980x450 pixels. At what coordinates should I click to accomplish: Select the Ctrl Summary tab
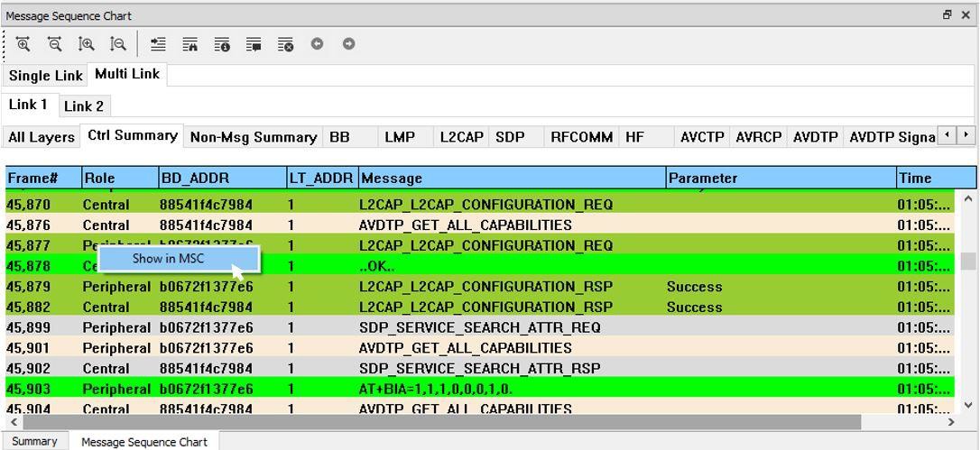pyautogui.click(x=133, y=135)
